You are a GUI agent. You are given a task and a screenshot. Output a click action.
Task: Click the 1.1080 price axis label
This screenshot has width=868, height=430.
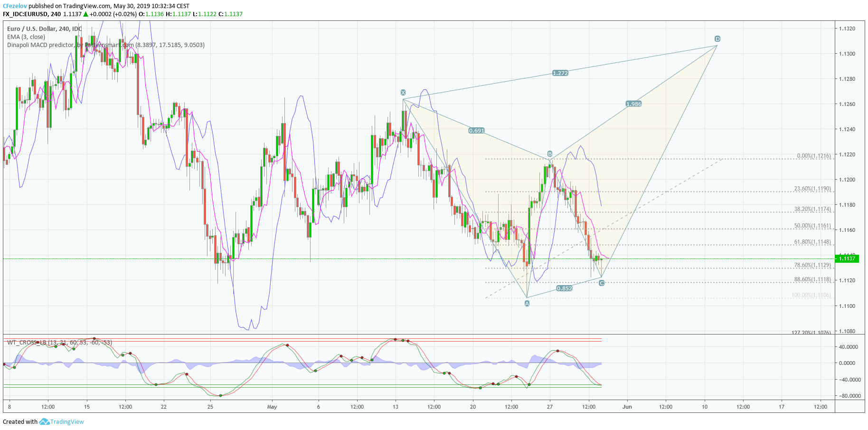coord(847,331)
